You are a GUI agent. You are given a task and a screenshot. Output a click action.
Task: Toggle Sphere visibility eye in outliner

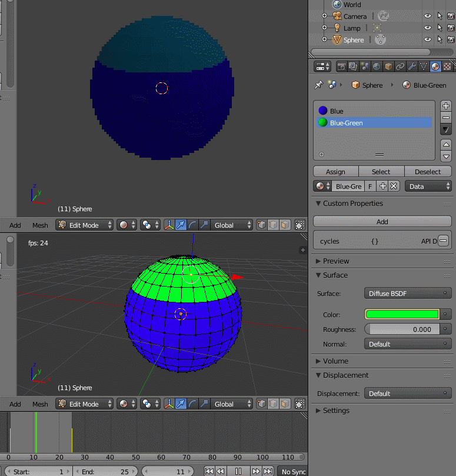(x=428, y=40)
